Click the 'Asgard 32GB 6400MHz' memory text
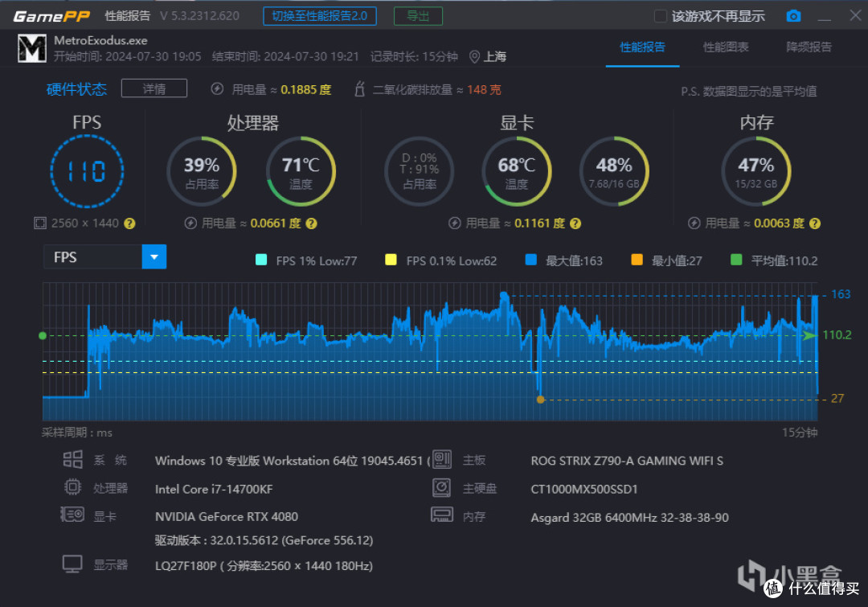This screenshot has height=607, width=868. [x=629, y=517]
